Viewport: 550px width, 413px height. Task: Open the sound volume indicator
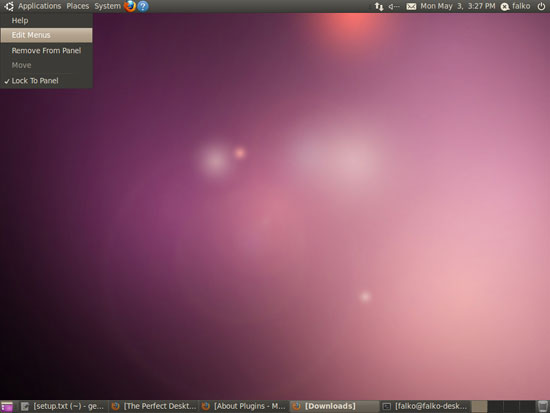(394, 6)
